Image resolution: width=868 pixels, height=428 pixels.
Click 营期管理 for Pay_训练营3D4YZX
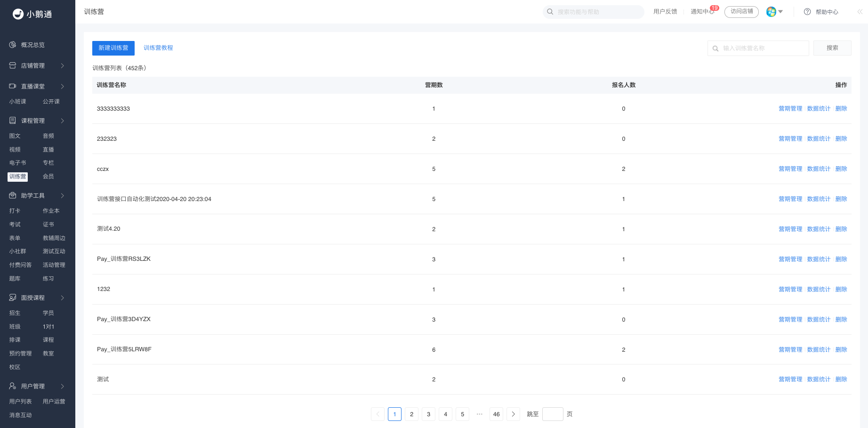pos(790,320)
